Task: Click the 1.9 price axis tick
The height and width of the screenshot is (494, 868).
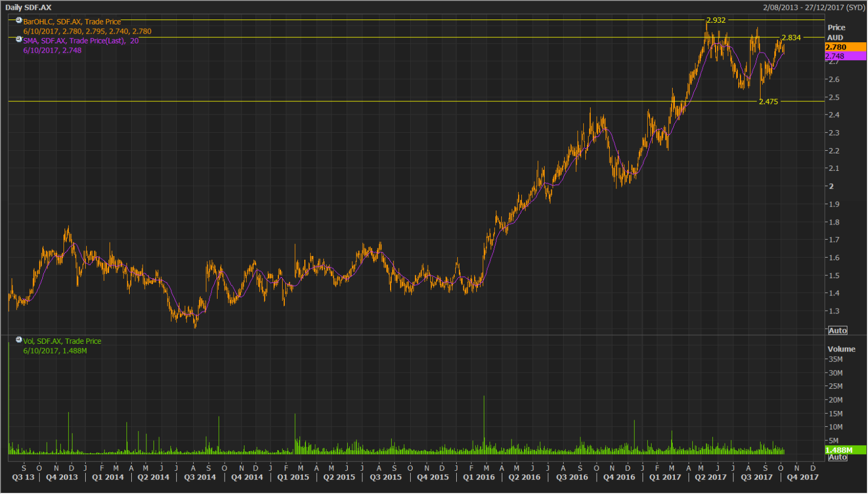Action: [x=834, y=204]
